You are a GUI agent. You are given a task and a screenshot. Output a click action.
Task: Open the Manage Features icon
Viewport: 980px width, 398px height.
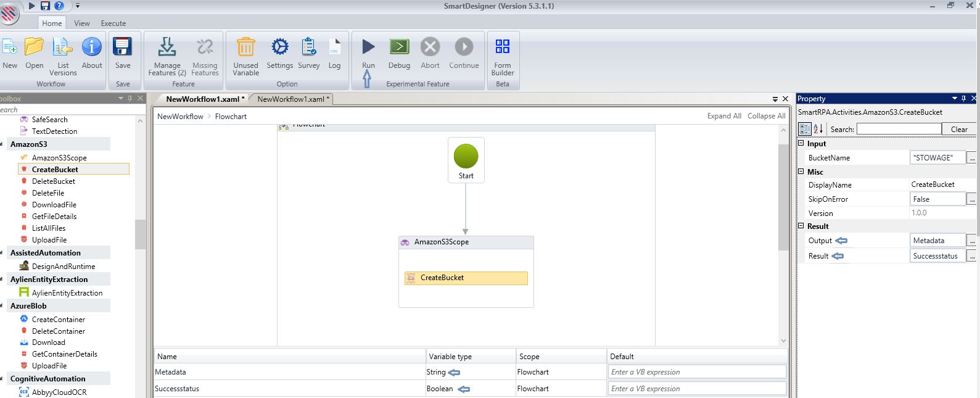pos(167,48)
